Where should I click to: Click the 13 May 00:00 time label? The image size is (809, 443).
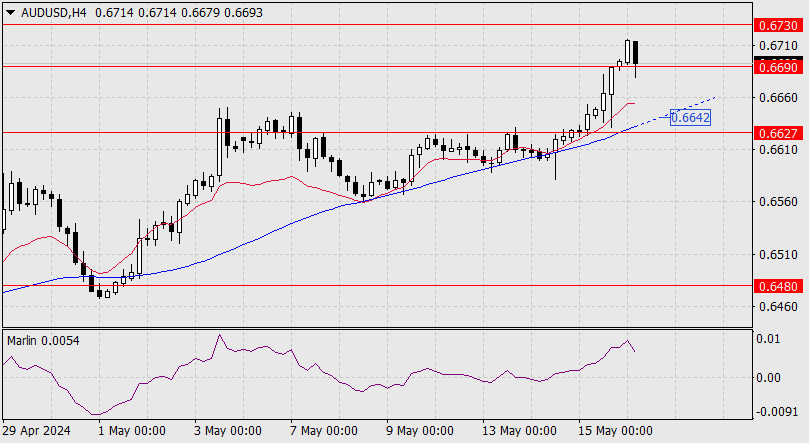click(519, 431)
